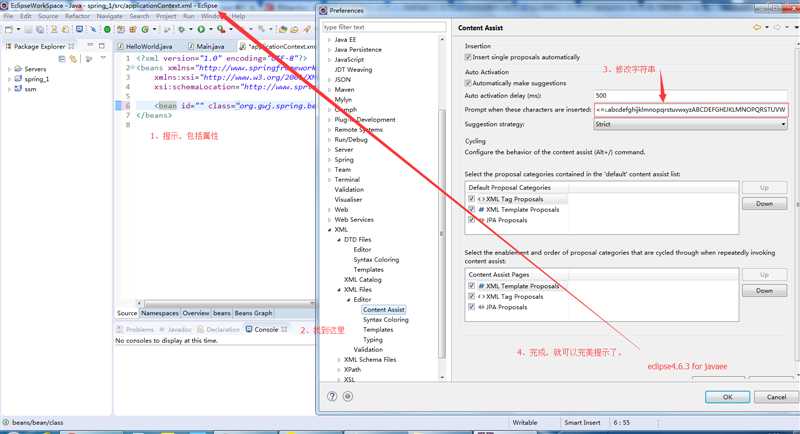This screenshot has height=434, width=800.
Task: Click the import/export preferences round icon
Action: pyautogui.click(x=348, y=396)
